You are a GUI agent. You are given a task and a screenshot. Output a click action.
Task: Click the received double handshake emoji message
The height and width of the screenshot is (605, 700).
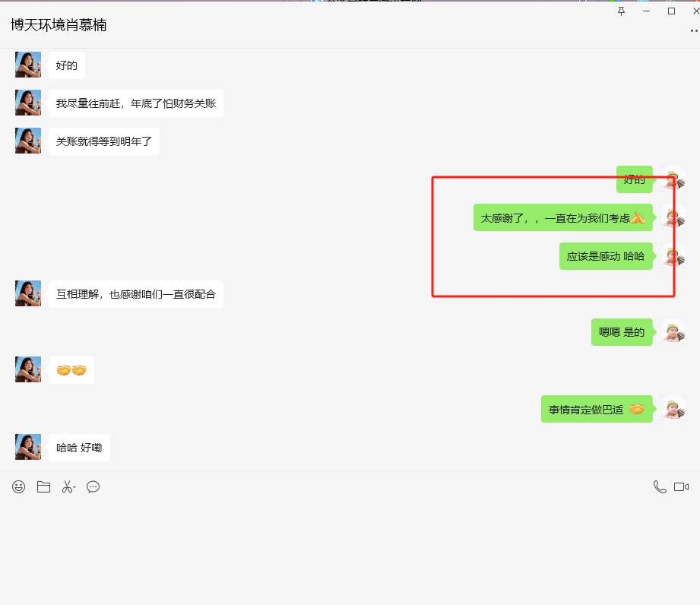pyautogui.click(x=71, y=370)
